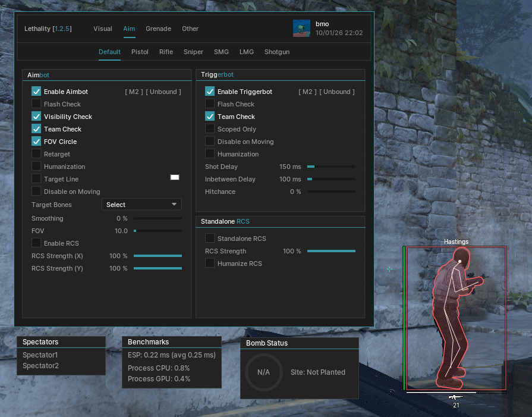Image resolution: width=532 pixels, height=417 pixels.
Task: Uncheck Visibility Check option
Action: [36, 117]
